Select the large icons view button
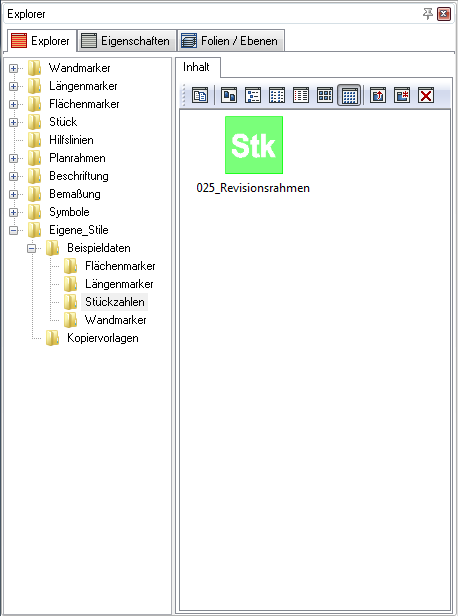Screen dimensions: 458x616 click(229, 95)
